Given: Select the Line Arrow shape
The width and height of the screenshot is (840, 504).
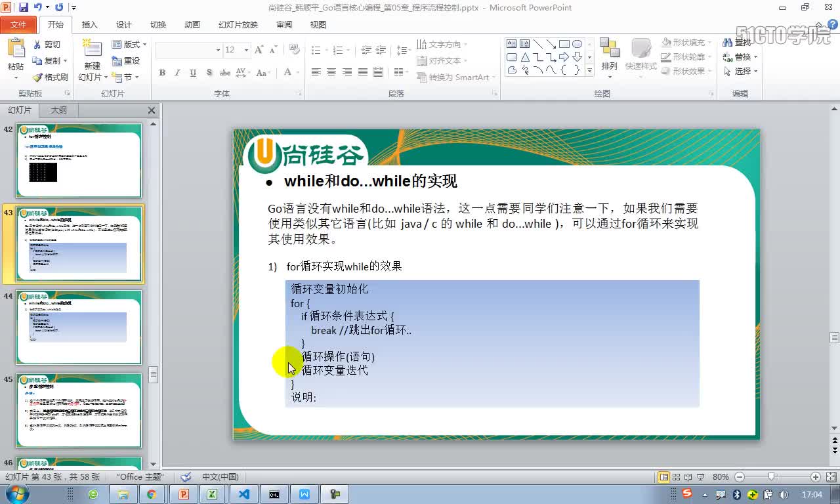Looking at the screenshot, I should pos(551,44).
